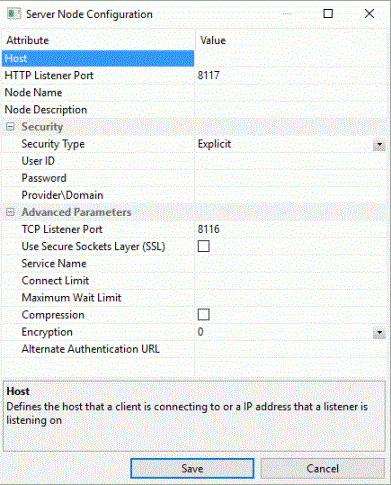Select the TCP Listener Port attribute

[x=62, y=229]
